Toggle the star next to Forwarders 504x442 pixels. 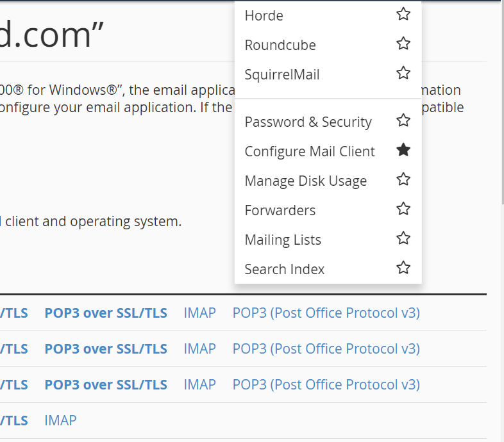point(403,209)
